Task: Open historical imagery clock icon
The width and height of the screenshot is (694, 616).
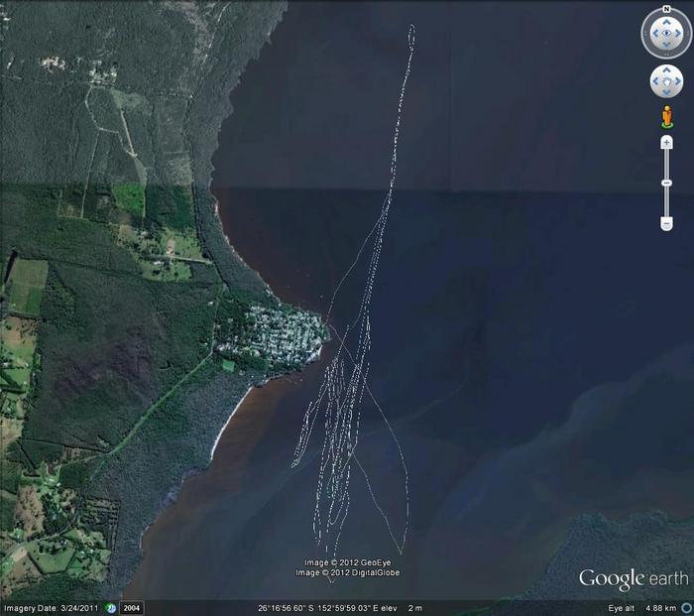Action: tap(111, 607)
